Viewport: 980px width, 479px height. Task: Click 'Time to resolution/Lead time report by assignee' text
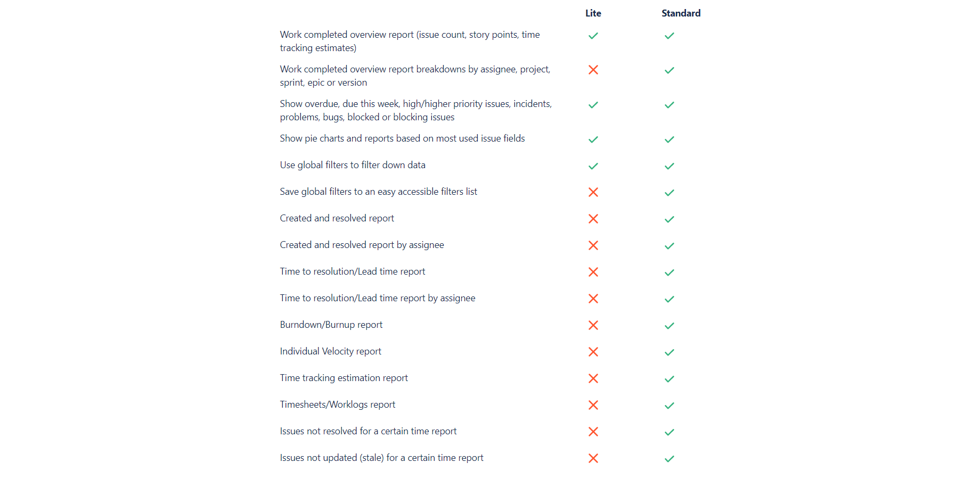[378, 298]
